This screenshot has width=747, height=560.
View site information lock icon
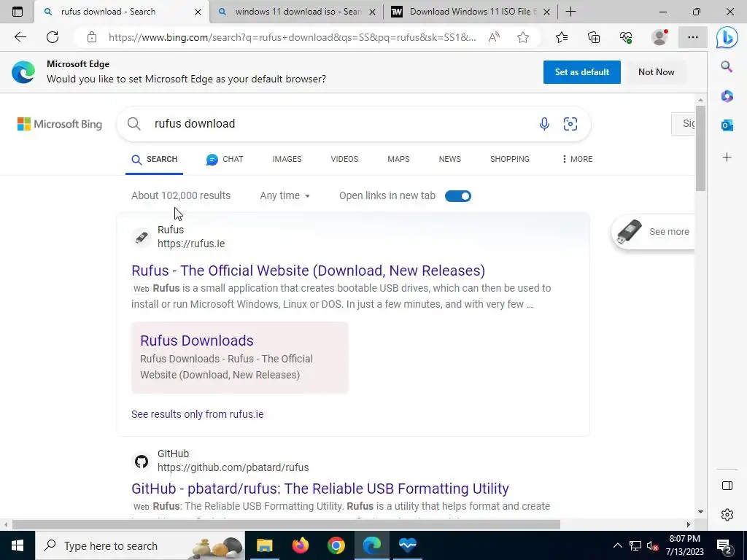point(92,37)
